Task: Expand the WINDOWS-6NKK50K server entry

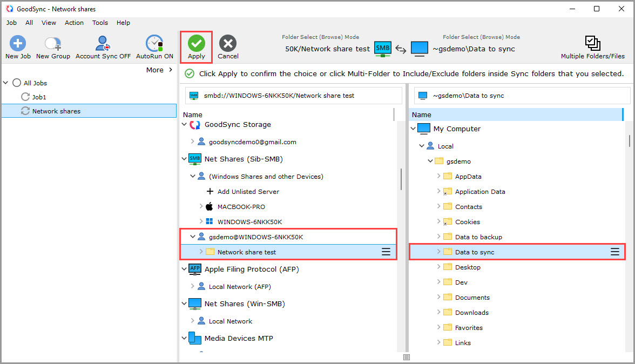Action: 201,221
